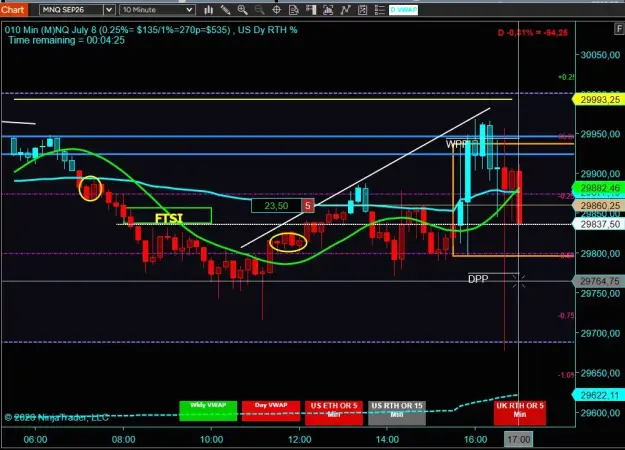
Task: Open the properties list icon
Action: (379, 10)
